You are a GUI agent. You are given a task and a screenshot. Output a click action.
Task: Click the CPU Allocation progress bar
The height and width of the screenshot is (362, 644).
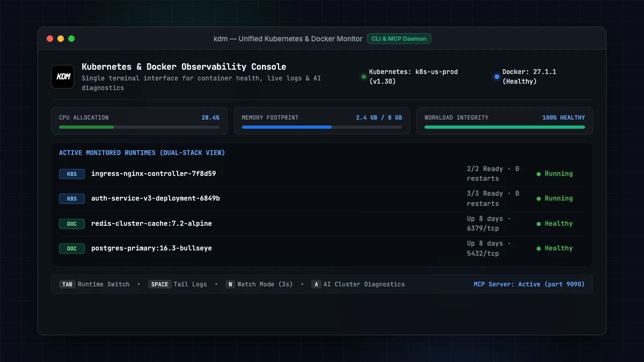[139, 127]
